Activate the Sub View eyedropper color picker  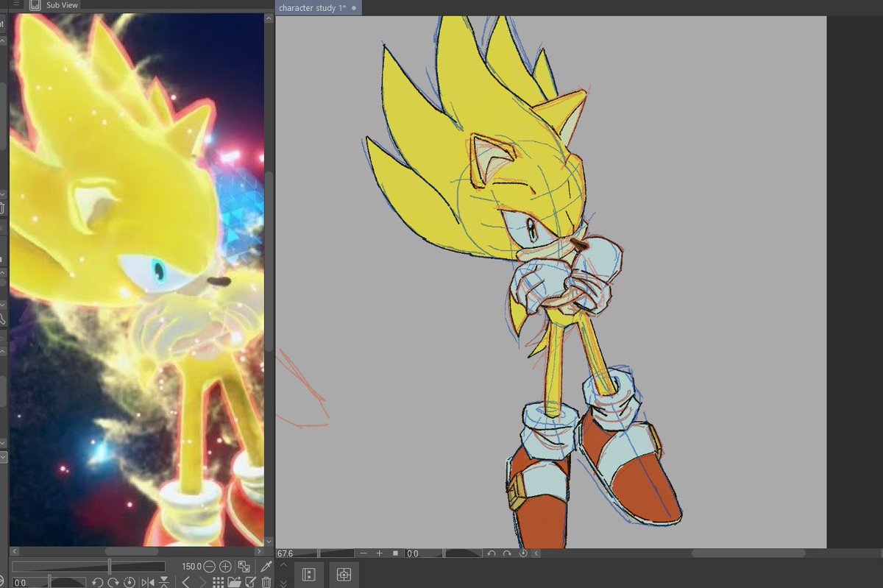(267, 567)
